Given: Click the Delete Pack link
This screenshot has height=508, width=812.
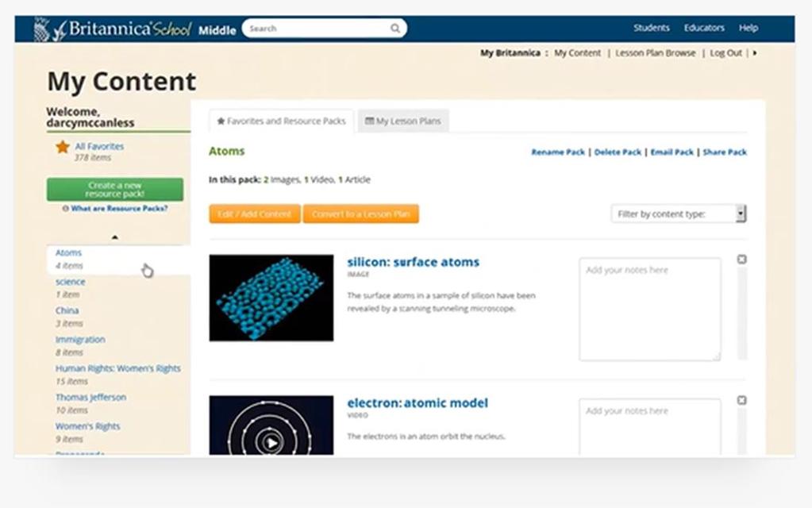Looking at the screenshot, I should 618,152.
